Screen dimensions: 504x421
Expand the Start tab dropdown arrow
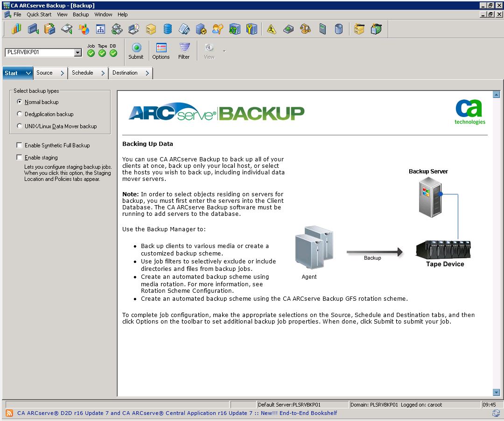(x=28, y=73)
